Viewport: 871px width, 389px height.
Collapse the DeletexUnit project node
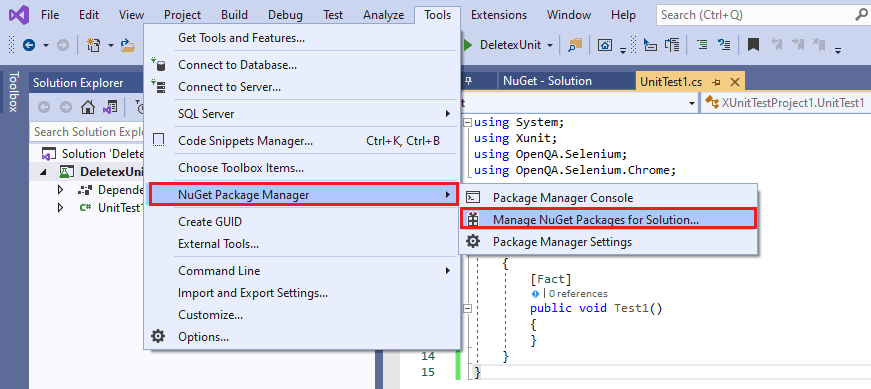[x=43, y=172]
